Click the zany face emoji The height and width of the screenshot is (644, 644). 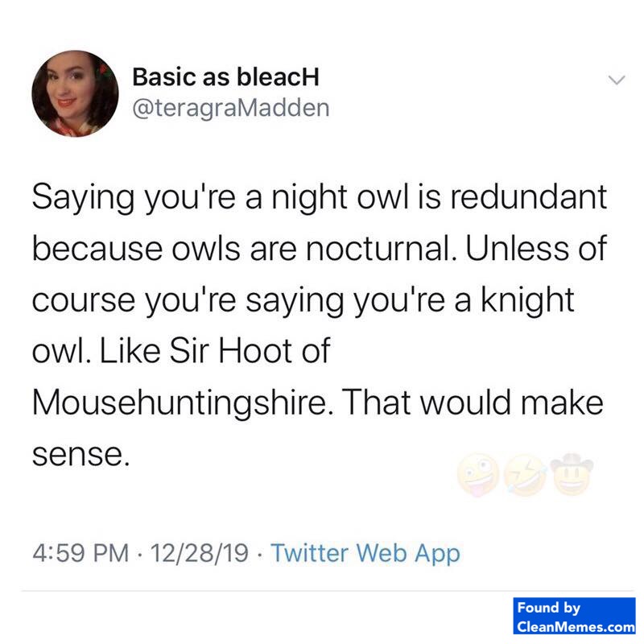(475, 475)
